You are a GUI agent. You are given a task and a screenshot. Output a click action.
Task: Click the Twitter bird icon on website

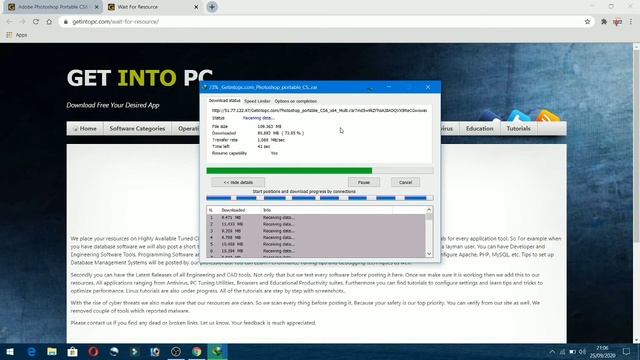coord(518,116)
